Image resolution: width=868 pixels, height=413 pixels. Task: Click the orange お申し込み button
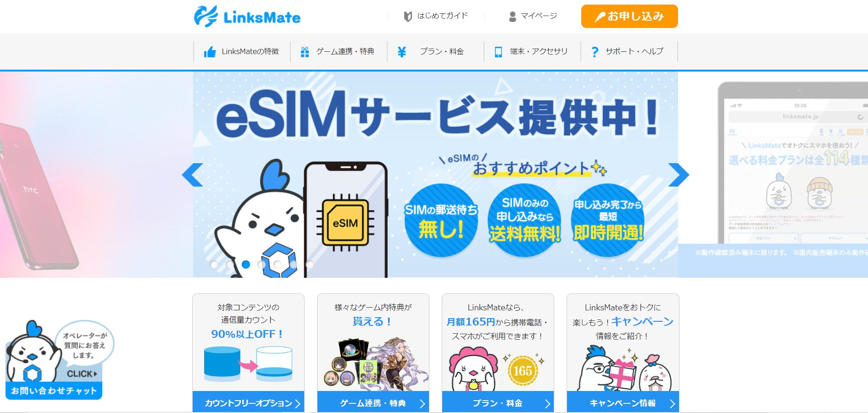pos(629,17)
